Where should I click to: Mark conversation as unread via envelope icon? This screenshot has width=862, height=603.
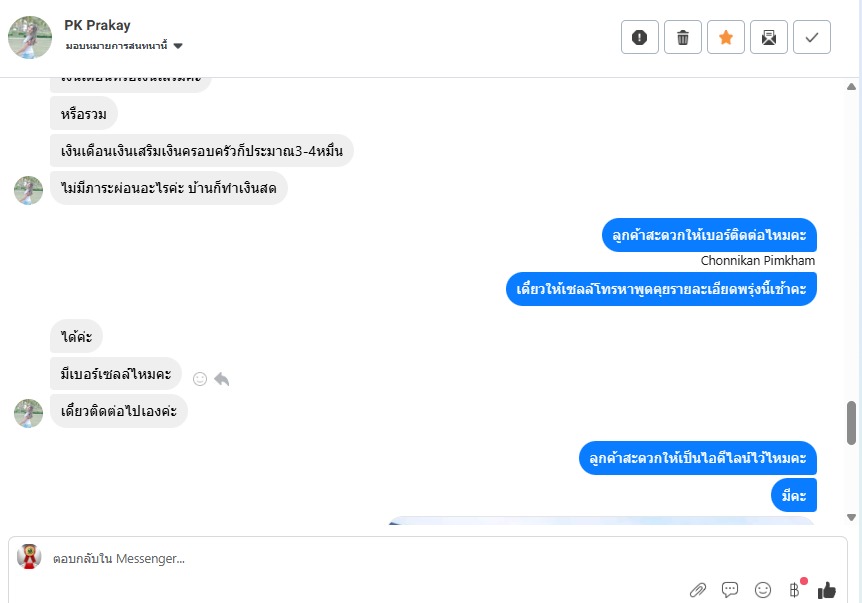pos(769,37)
